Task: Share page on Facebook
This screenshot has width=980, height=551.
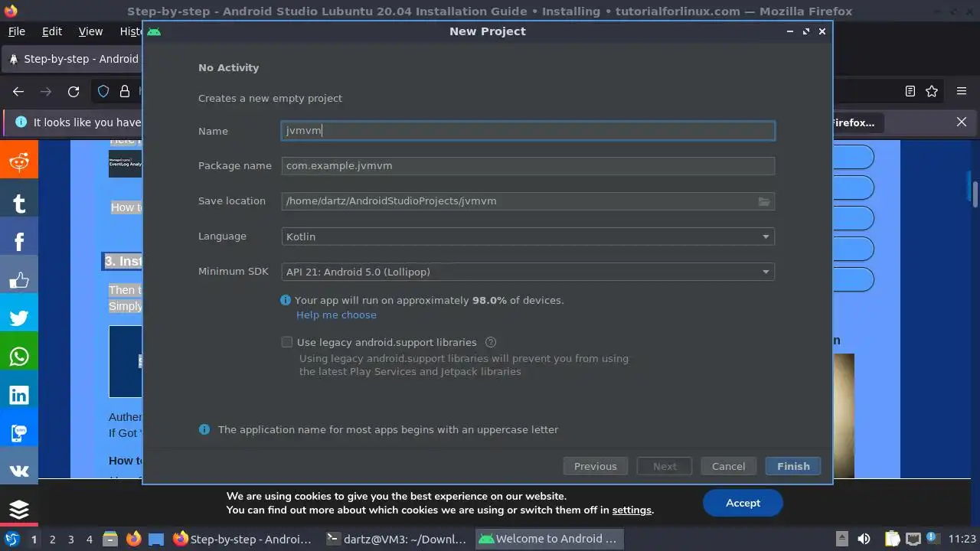Action: tap(19, 241)
